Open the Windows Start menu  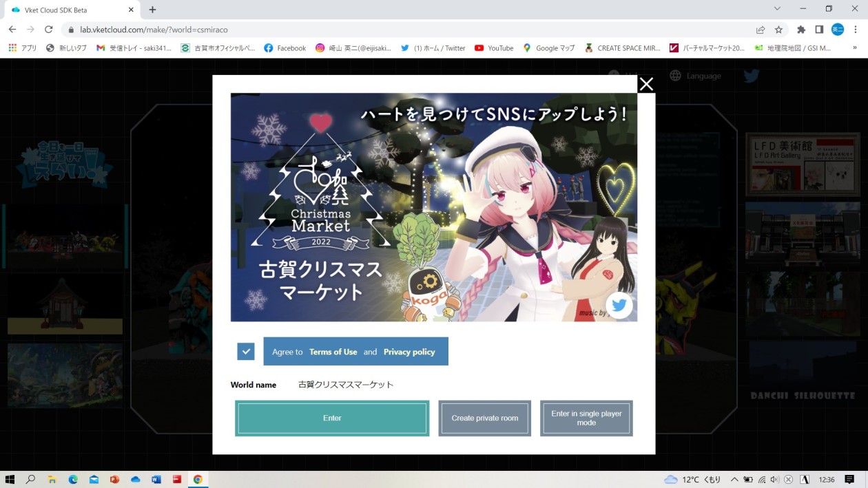click(10, 480)
